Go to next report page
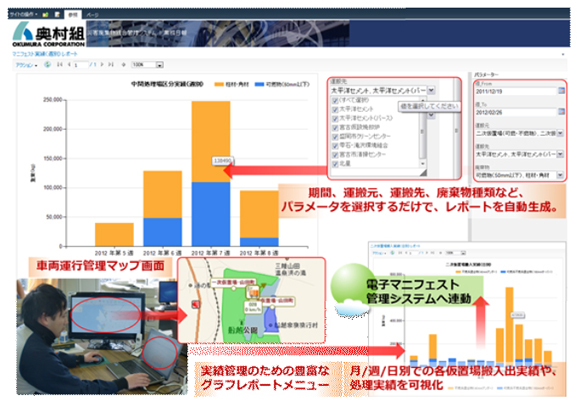Image resolution: width=580 pixels, height=400 pixels. click(102, 64)
